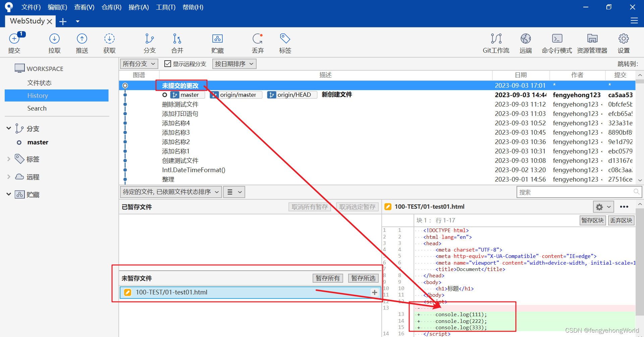Open the Tools (工具) menu
644x337 pixels.
coord(166,7)
